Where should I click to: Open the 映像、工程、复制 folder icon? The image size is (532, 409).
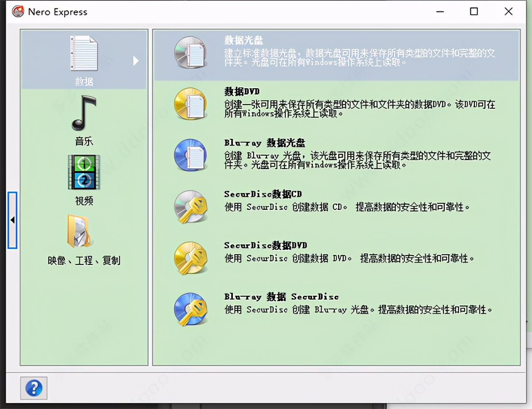click(80, 231)
